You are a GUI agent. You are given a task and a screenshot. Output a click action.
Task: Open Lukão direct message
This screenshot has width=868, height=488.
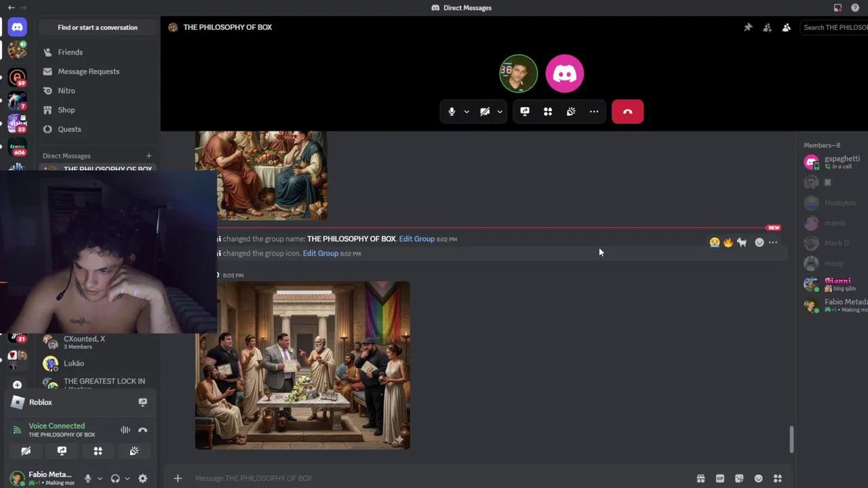[x=99, y=364]
